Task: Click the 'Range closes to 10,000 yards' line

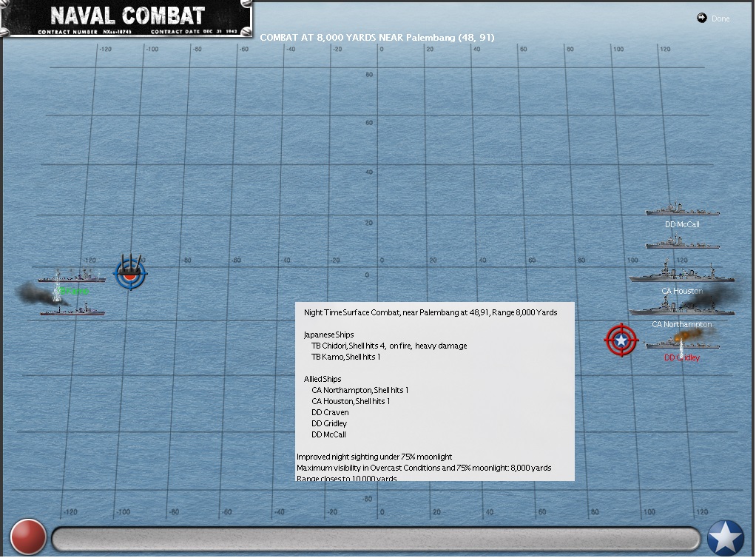Action: click(347, 478)
